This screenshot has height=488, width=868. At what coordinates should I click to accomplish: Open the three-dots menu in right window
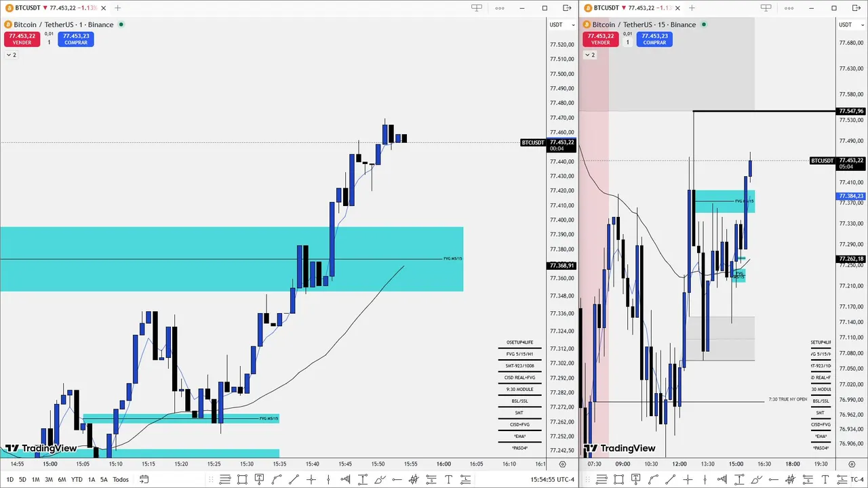(x=789, y=8)
